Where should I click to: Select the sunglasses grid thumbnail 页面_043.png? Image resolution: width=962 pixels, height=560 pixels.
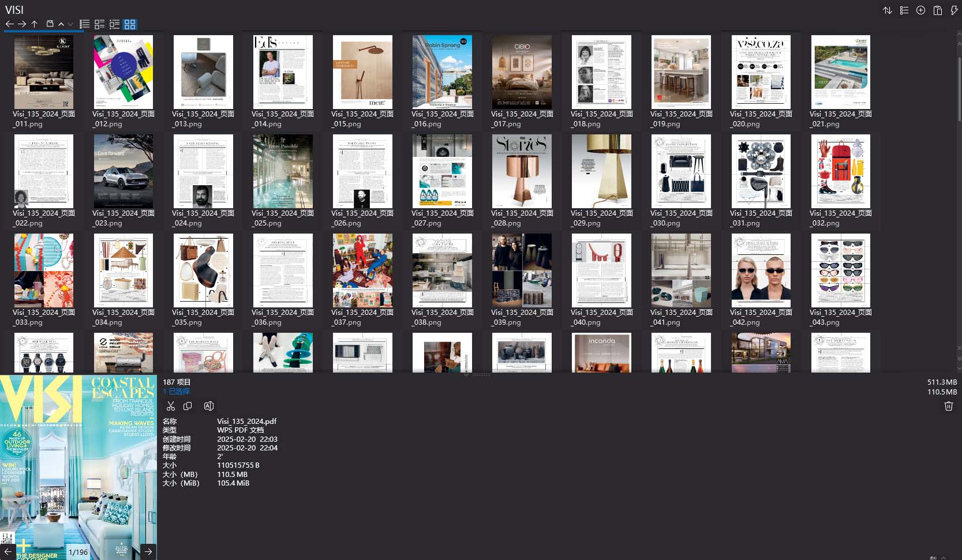point(841,270)
